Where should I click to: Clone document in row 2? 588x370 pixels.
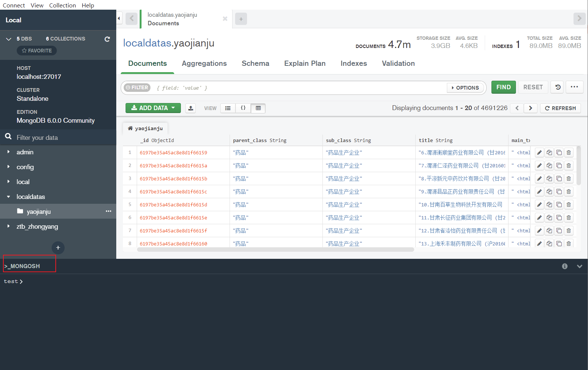(x=559, y=165)
